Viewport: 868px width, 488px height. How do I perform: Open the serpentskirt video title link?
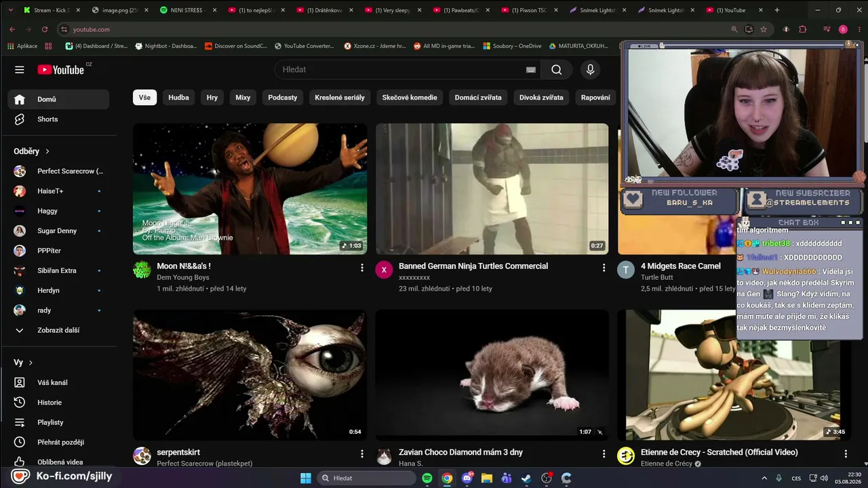coord(178,453)
